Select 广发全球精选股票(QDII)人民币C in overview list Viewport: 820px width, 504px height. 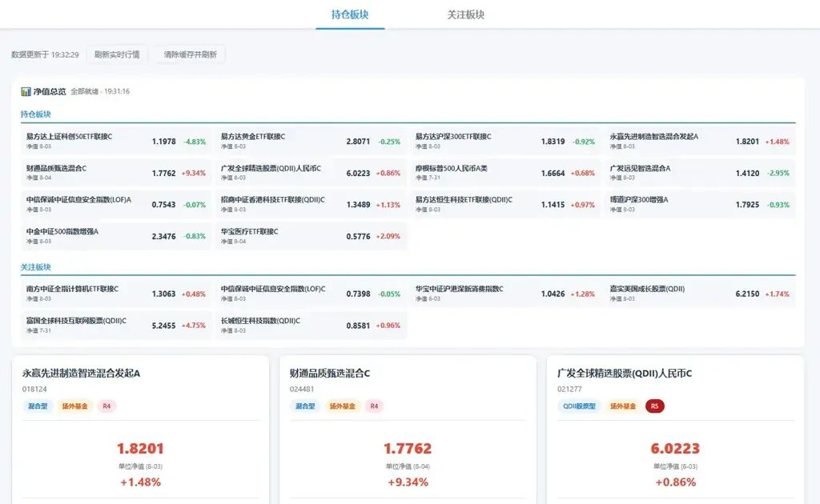[311, 173]
